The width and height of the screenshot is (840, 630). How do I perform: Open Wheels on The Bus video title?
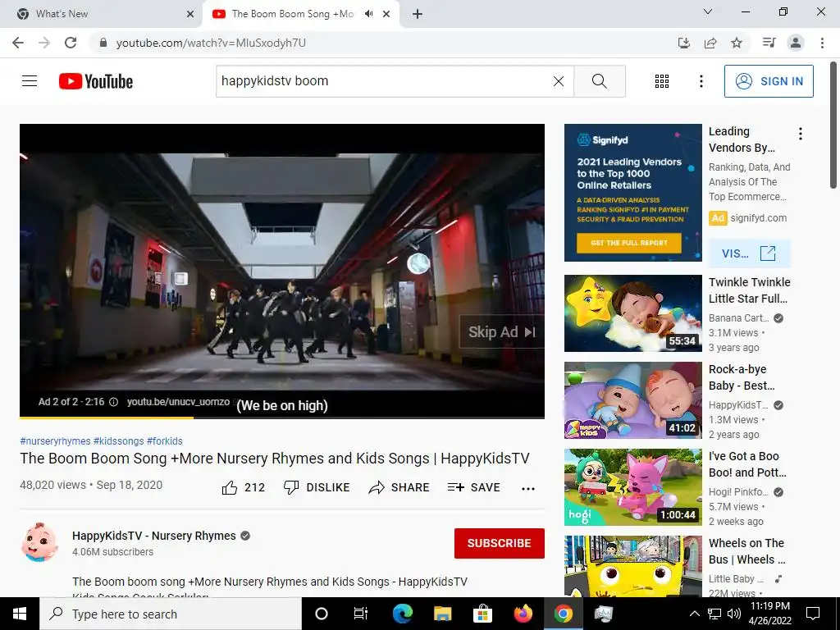(x=746, y=551)
